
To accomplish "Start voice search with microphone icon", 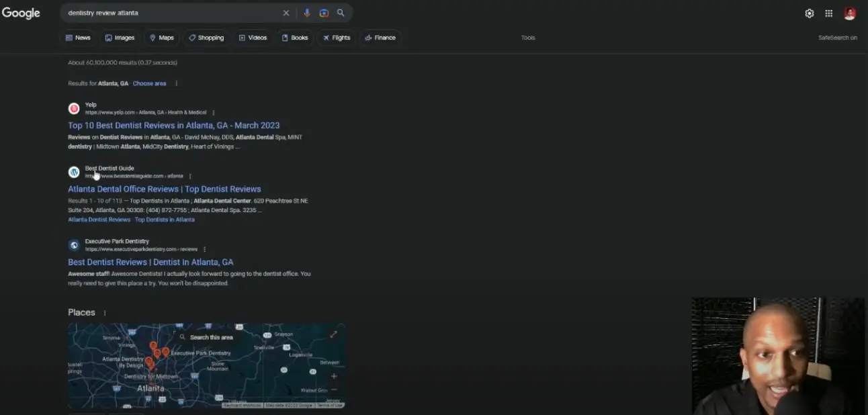I will [307, 13].
